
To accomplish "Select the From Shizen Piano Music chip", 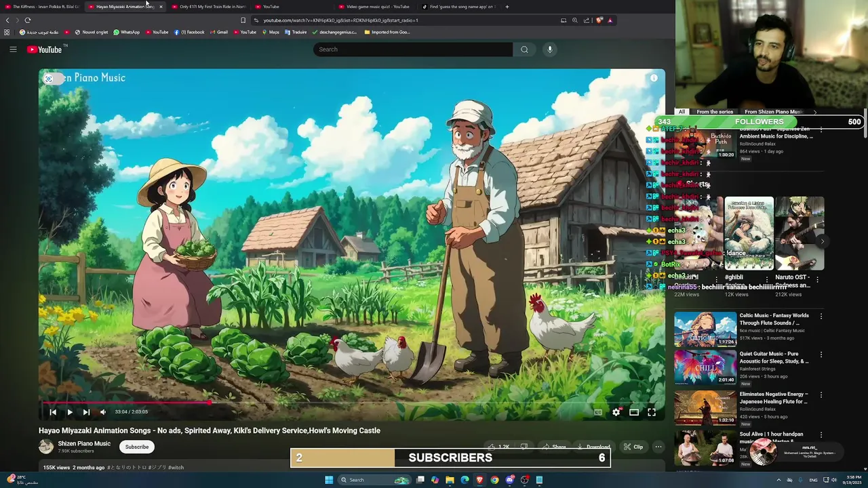I will point(773,112).
